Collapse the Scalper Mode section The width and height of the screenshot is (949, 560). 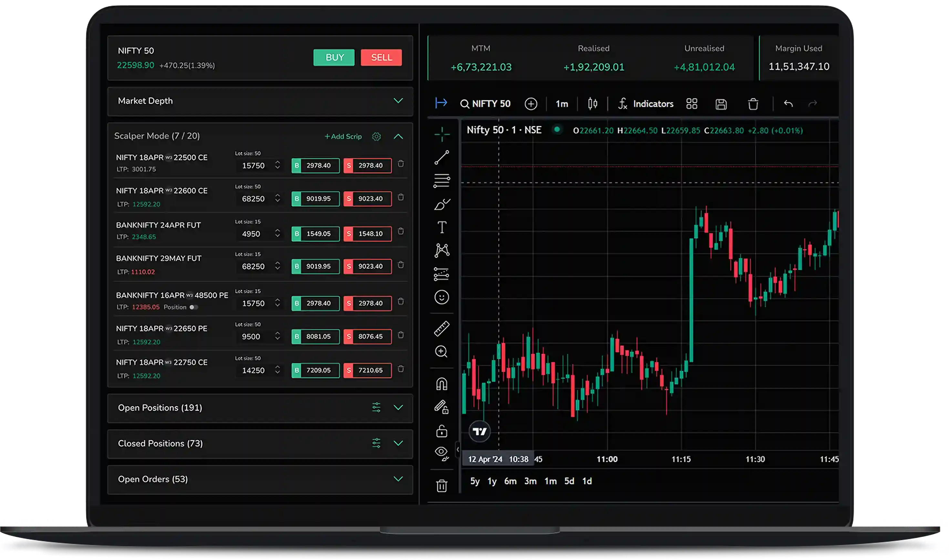[x=398, y=137]
